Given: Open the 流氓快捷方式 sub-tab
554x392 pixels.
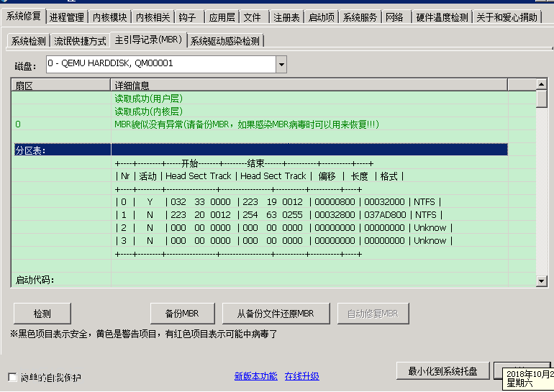Looking at the screenshot, I should tap(80, 41).
